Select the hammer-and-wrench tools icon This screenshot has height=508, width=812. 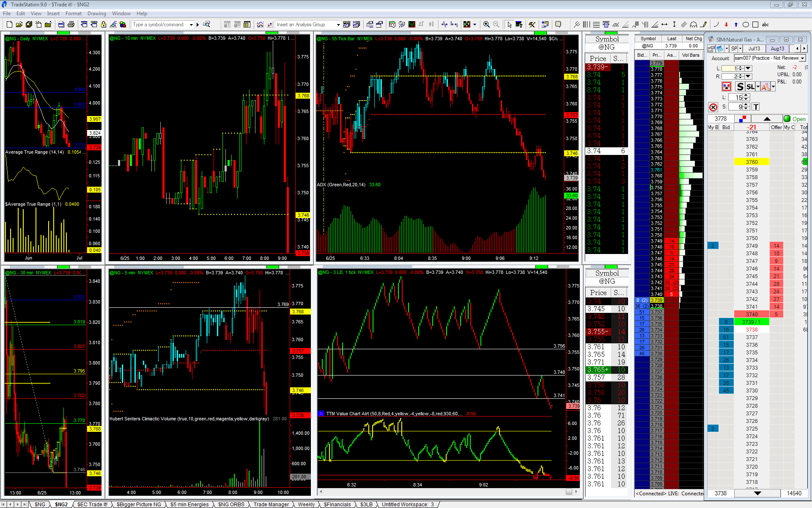tap(532, 25)
